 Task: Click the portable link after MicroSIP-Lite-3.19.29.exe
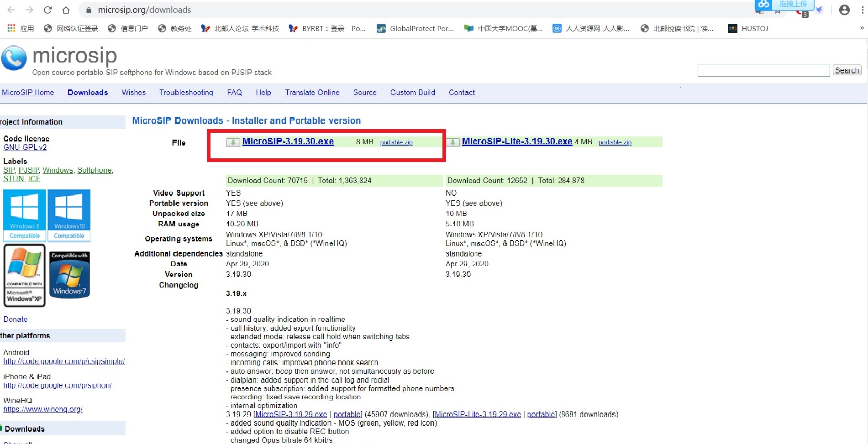(x=541, y=414)
